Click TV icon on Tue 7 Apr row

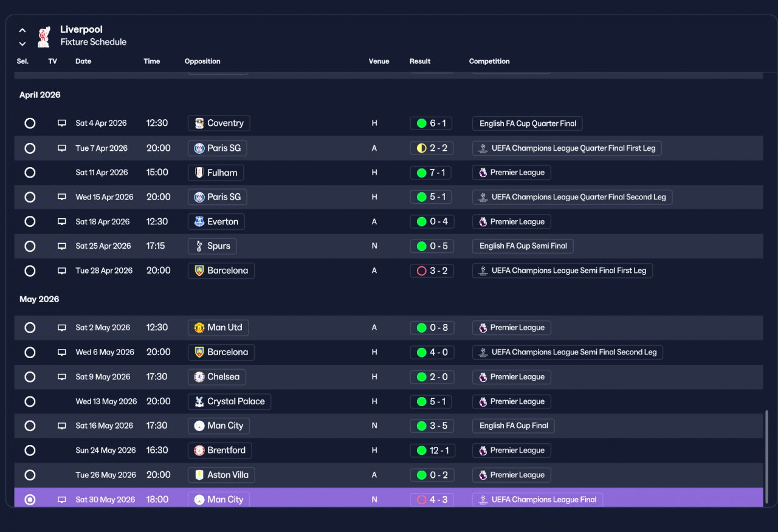tap(61, 148)
